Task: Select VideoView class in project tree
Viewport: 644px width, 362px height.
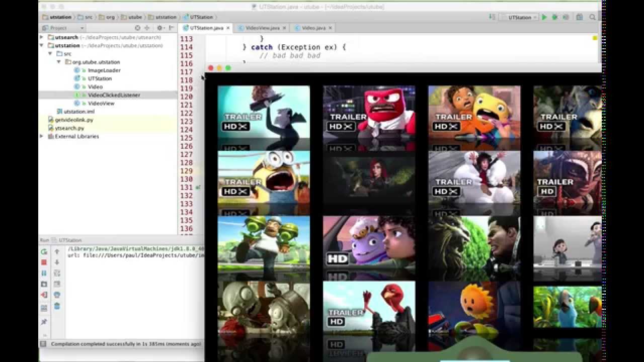Action: click(x=101, y=103)
